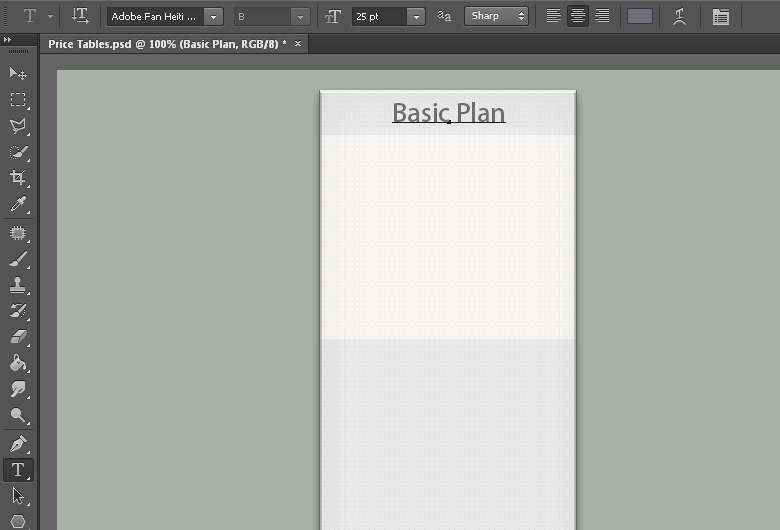The height and width of the screenshot is (530, 780).
Task: Close the Price Tables.psd tab
Action: tap(298, 43)
